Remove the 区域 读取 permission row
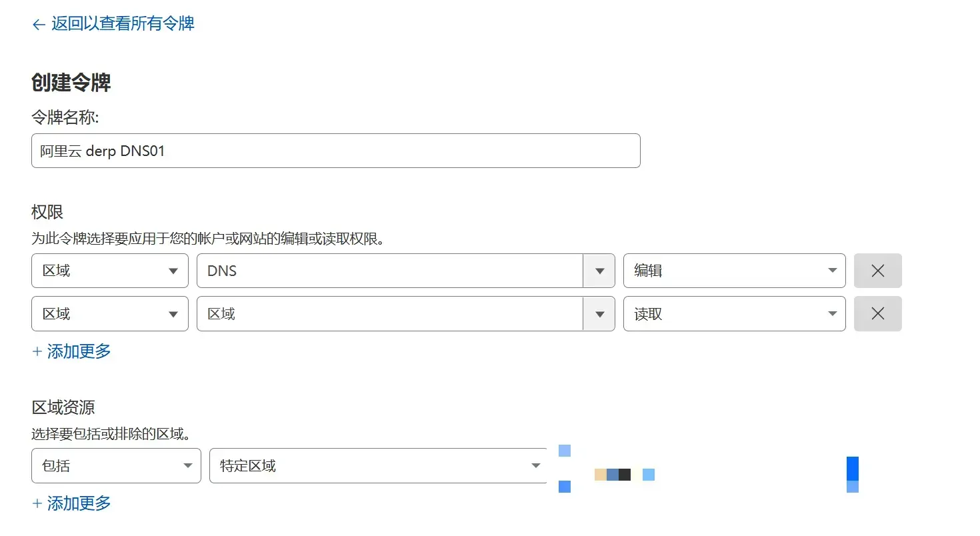This screenshot has width=980, height=536. click(x=878, y=313)
